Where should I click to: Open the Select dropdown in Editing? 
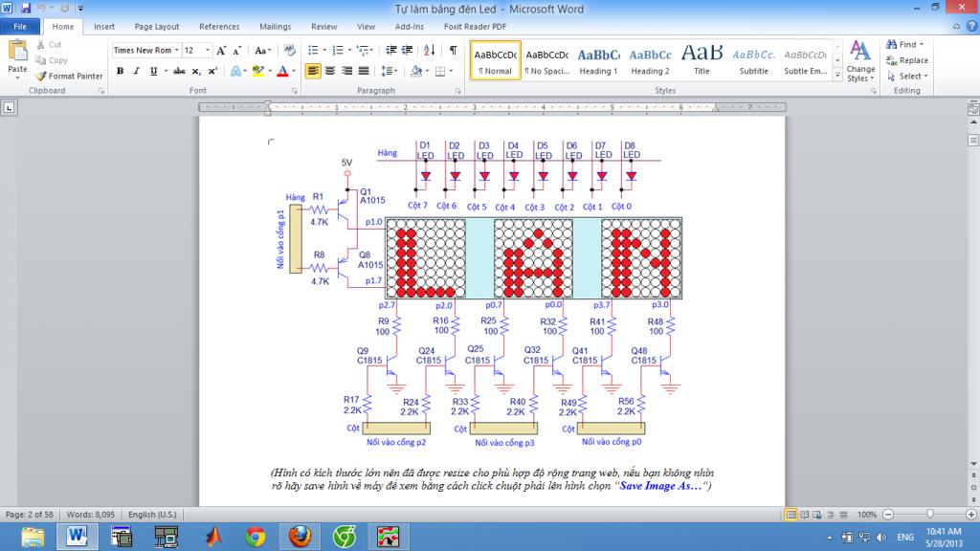tap(907, 77)
